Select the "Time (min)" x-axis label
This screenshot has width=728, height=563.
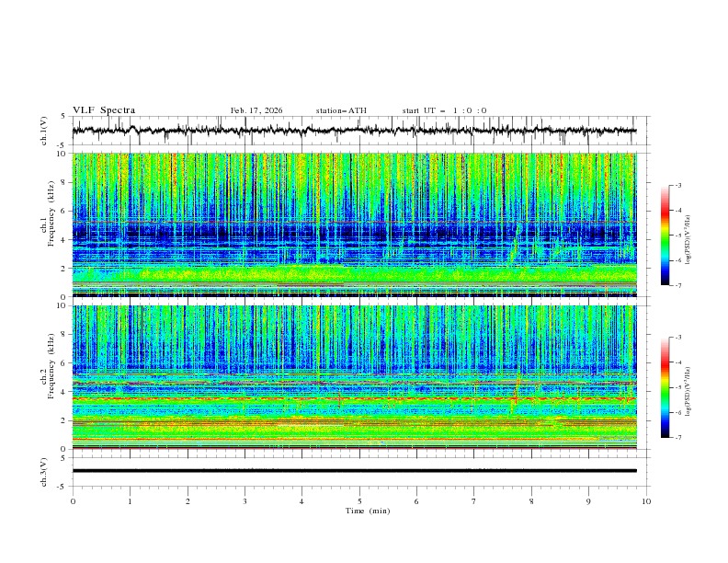(368, 511)
